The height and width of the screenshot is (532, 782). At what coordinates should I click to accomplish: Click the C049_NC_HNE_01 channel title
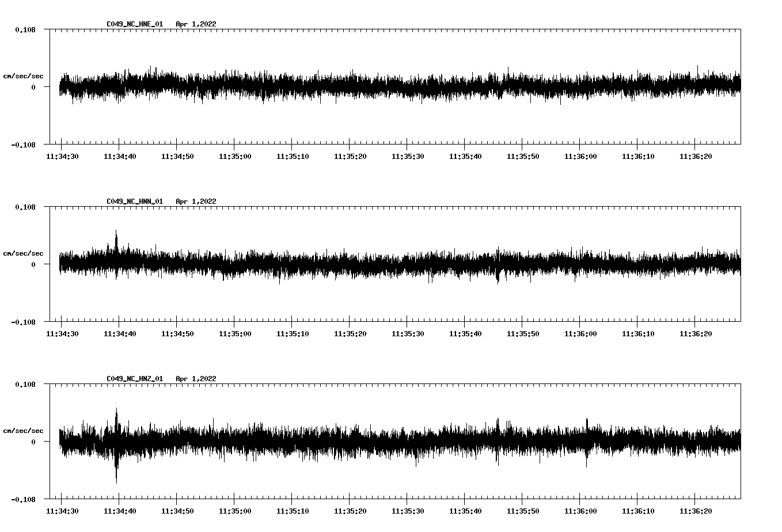click(x=135, y=24)
